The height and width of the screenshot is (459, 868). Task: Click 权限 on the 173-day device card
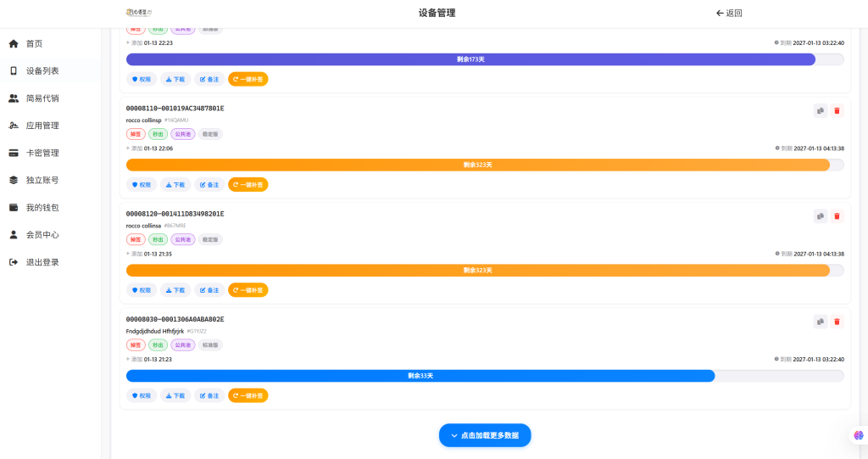click(142, 79)
